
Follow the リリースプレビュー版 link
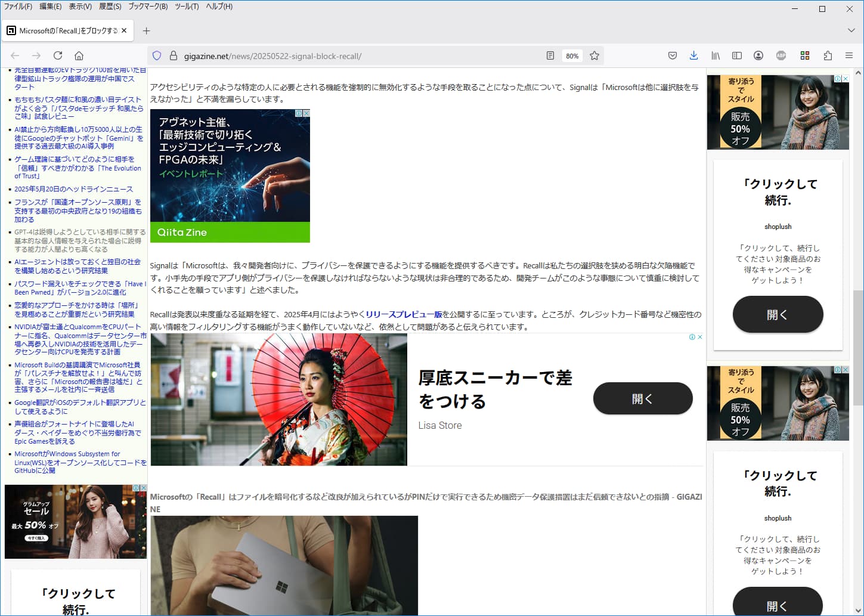point(404,314)
